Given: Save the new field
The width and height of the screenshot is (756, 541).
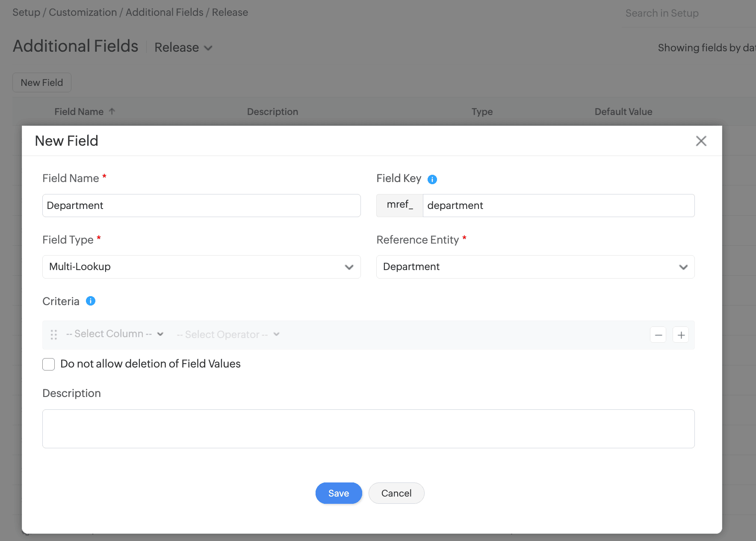Looking at the screenshot, I should pos(339,493).
